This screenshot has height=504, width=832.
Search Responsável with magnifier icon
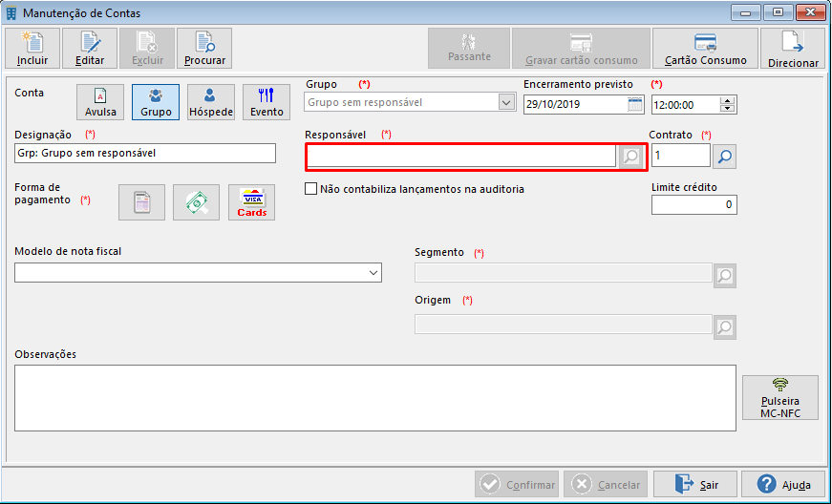[x=630, y=157]
